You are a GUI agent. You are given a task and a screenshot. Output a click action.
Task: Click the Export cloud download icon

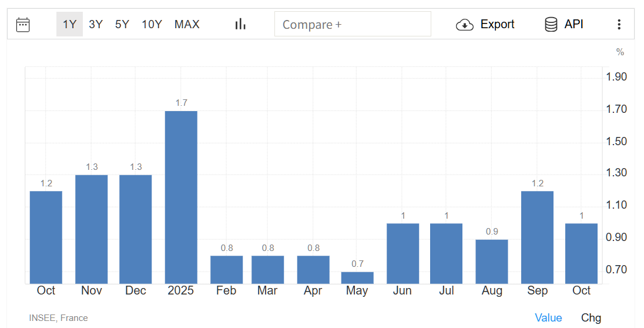tap(465, 25)
